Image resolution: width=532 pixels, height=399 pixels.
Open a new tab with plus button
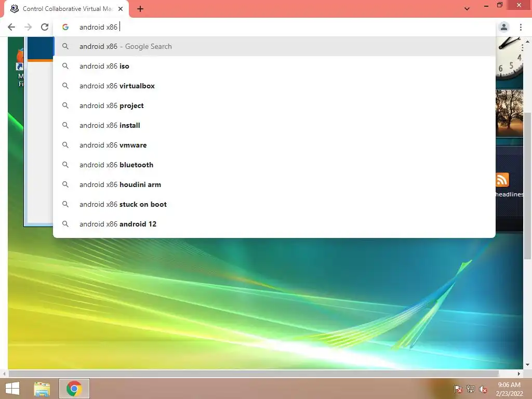[140, 9]
